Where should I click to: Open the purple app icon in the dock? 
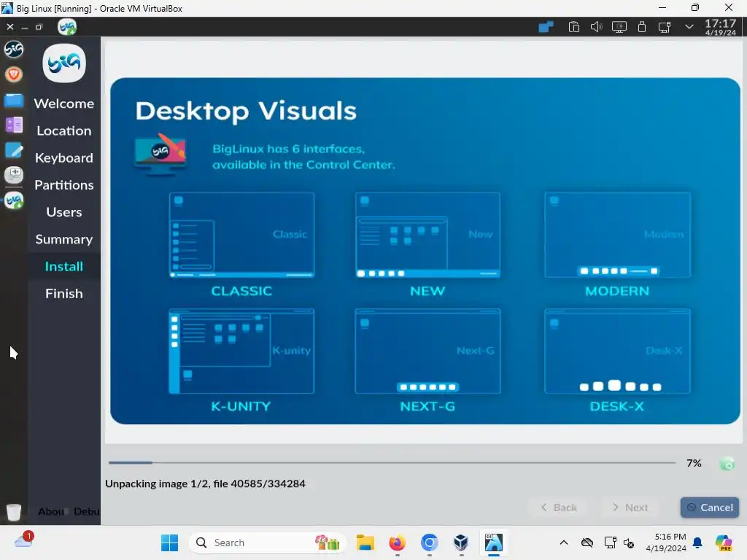(x=13, y=125)
